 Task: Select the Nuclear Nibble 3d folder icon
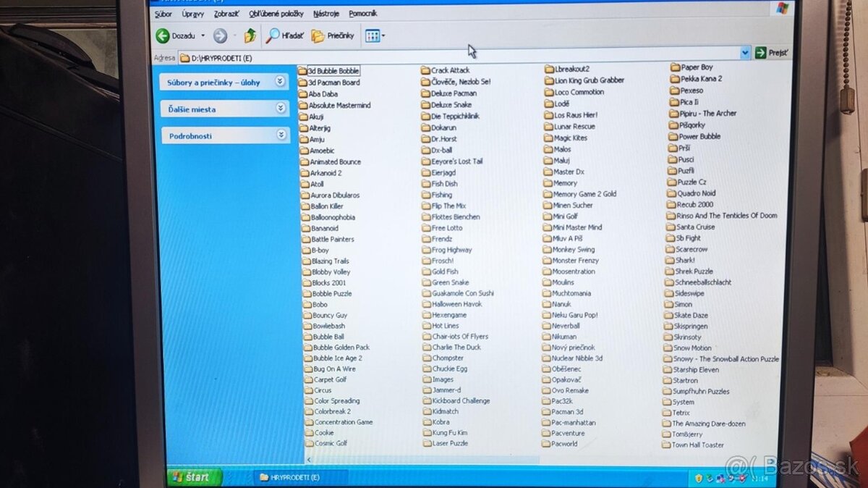(x=546, y=358)
